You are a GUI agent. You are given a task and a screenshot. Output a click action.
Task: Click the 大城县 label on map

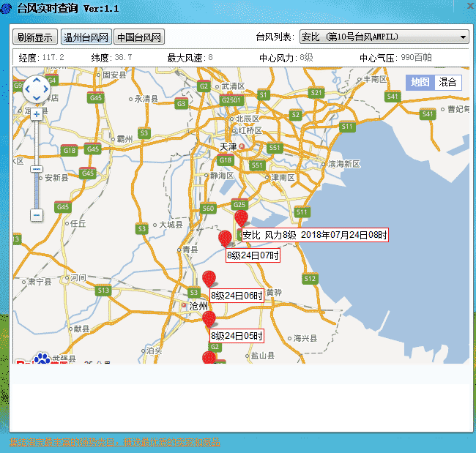point(171,225)
